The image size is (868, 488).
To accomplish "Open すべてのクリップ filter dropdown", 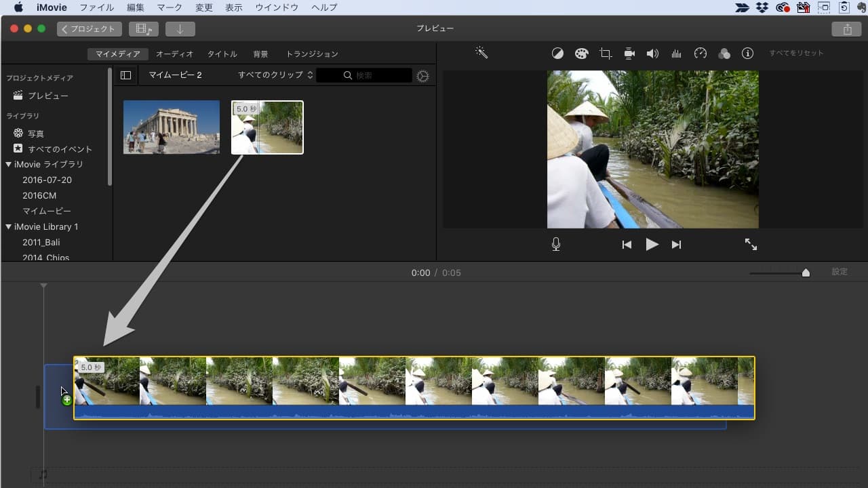I will click(275, 75).
